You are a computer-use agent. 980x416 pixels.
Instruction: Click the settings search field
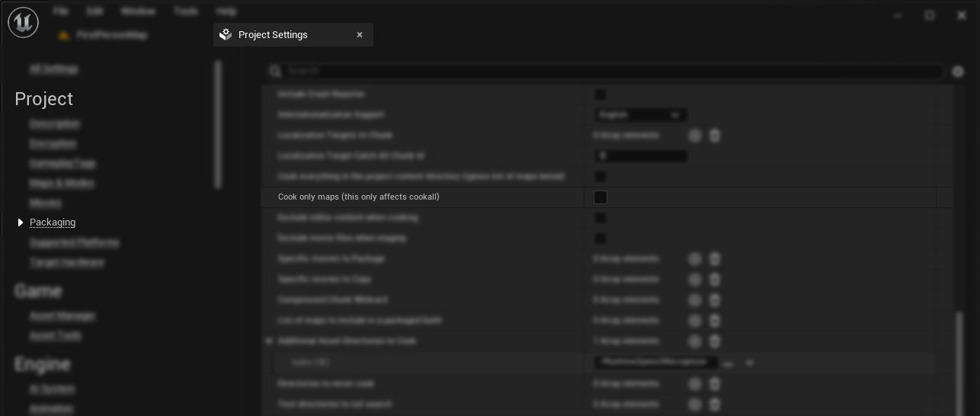tap(610, 71)
